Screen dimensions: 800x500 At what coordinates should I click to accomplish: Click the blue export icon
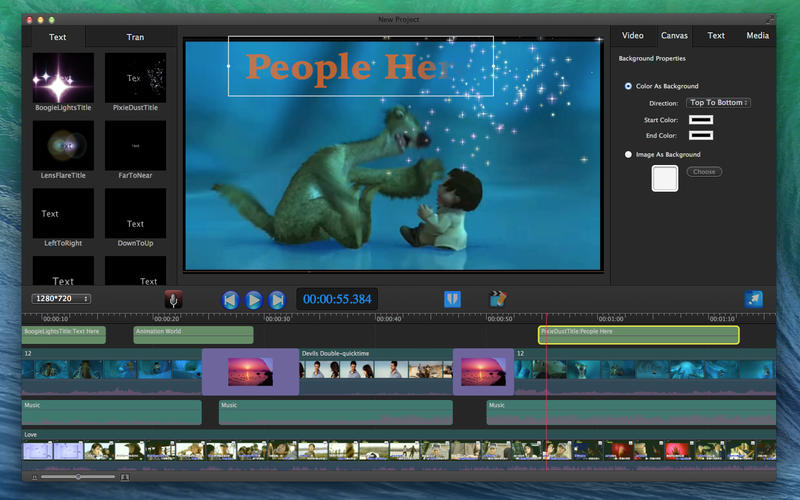(753, 299)
